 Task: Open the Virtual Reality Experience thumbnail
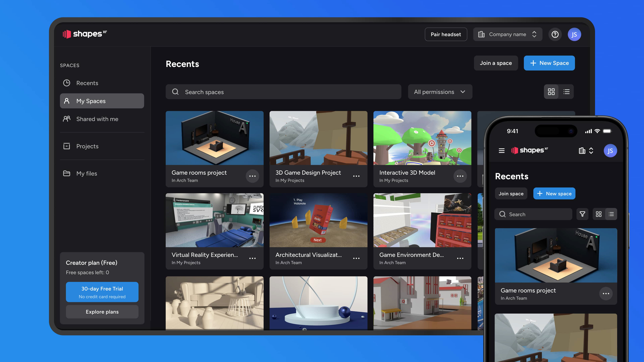(214, 220)
